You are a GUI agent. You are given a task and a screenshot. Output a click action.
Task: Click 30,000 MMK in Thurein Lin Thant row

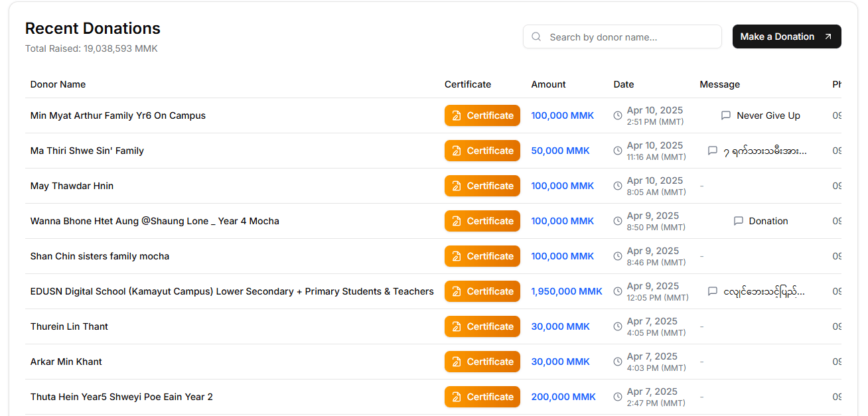(x=560, y=326)
